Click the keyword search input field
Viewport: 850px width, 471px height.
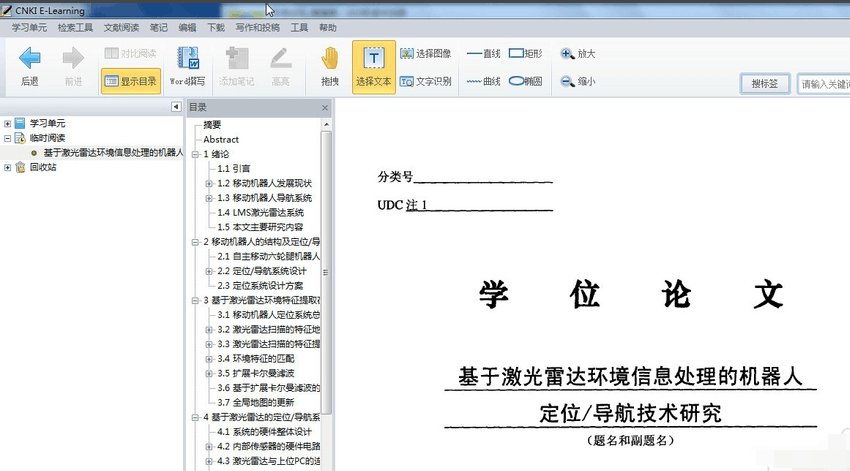point(824,84)
